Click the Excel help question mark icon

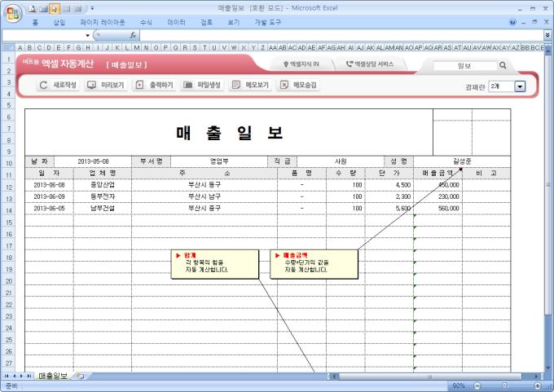point(512,22)
